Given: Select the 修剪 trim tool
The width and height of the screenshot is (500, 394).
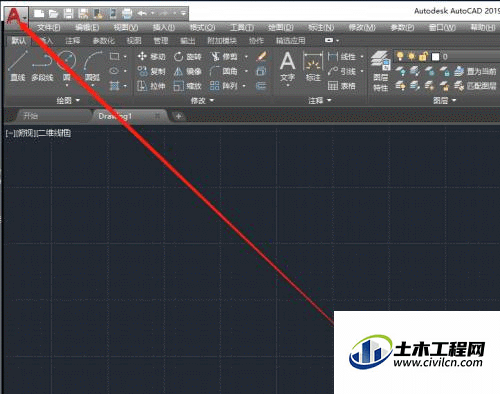Looking at the screenshot, I should click(224, 56).
